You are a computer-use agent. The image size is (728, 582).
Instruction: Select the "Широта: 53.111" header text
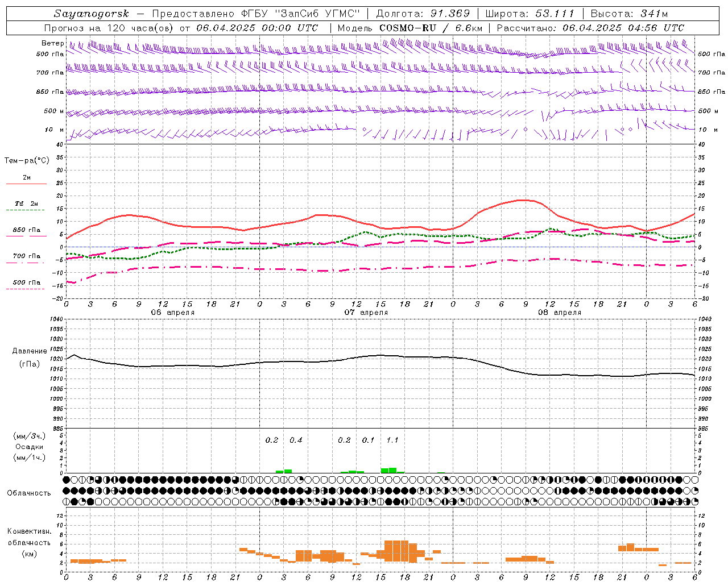pos(530,14)
